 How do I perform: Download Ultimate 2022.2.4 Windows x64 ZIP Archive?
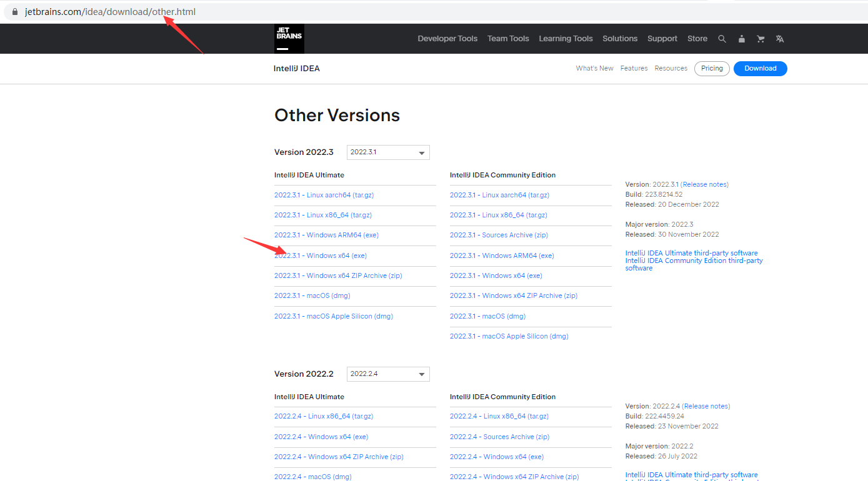pyautogui.click(x=339, y=457)
